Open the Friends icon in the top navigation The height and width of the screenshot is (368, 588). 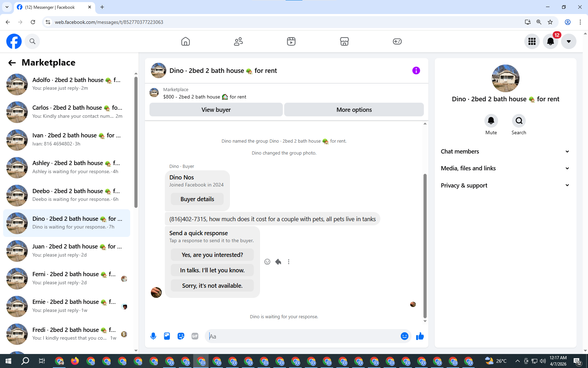(x=238, y=41)
